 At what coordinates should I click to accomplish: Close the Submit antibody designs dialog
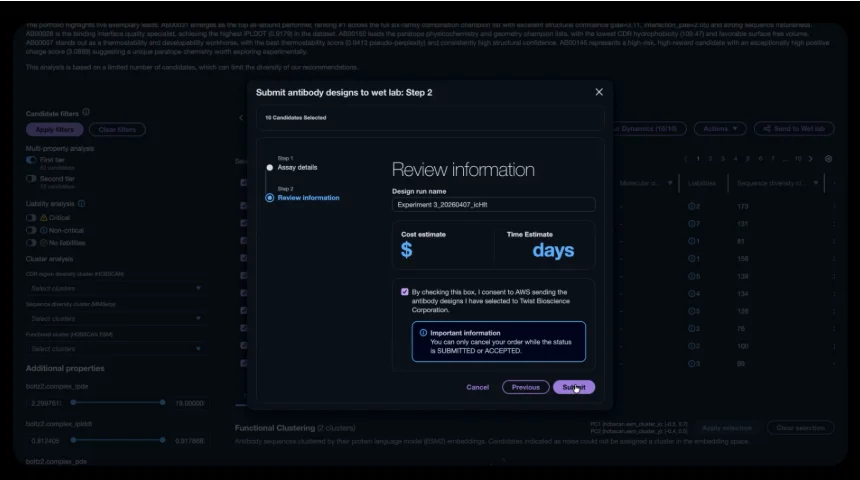[x=599, y=92]
